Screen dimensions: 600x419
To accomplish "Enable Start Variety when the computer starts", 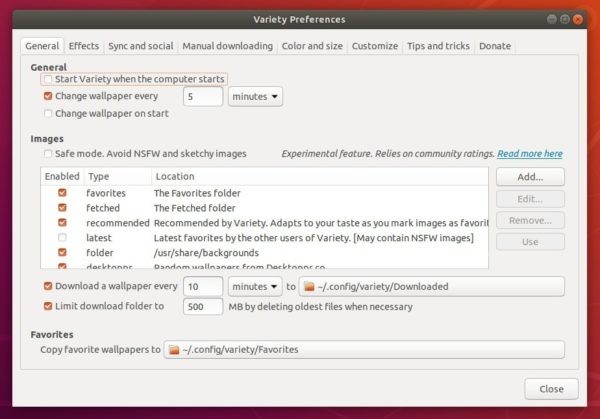I will pos(48,79).
